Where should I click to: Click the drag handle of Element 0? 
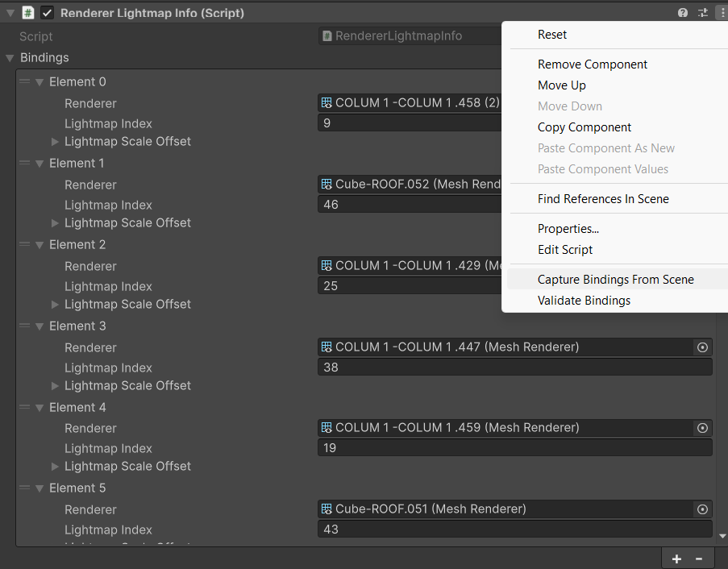pyautogui.click(x=25, y=81)
